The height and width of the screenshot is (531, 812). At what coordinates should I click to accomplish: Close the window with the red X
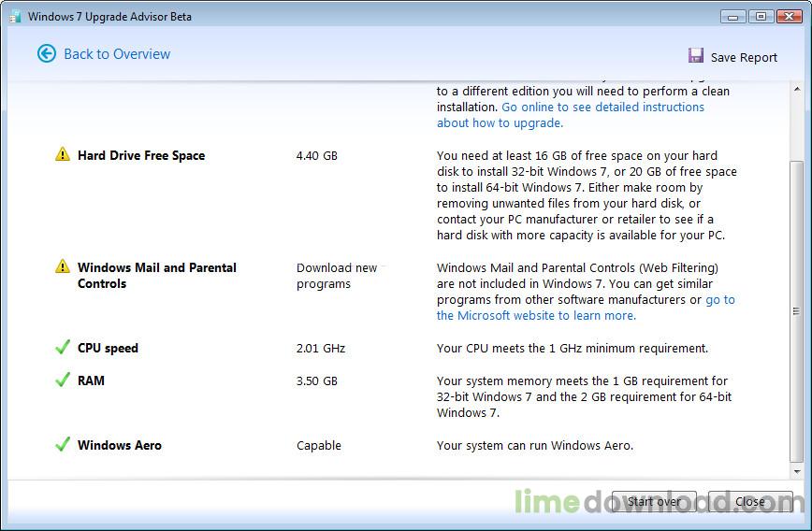click(790, 17)
